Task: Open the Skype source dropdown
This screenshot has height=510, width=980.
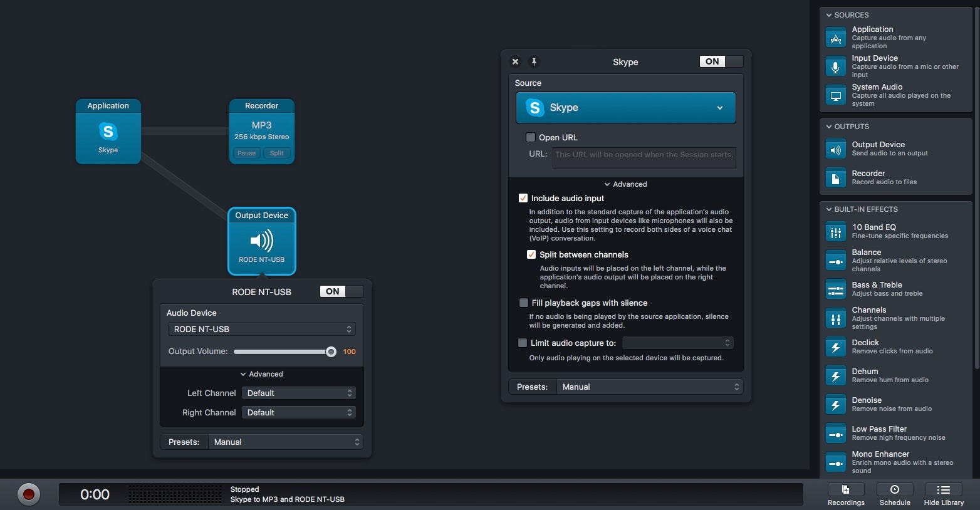Action: point(626,108)
